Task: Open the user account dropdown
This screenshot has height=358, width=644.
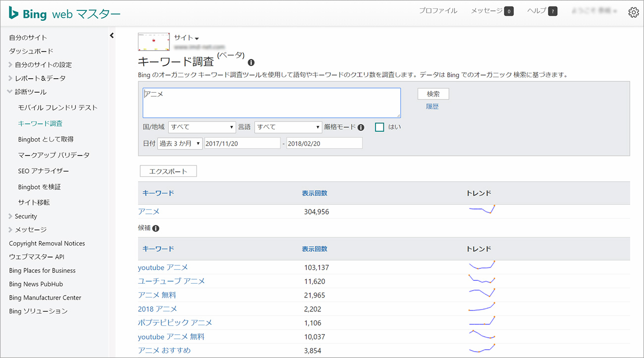Action: pyautogui.click(x=594, y=11)
